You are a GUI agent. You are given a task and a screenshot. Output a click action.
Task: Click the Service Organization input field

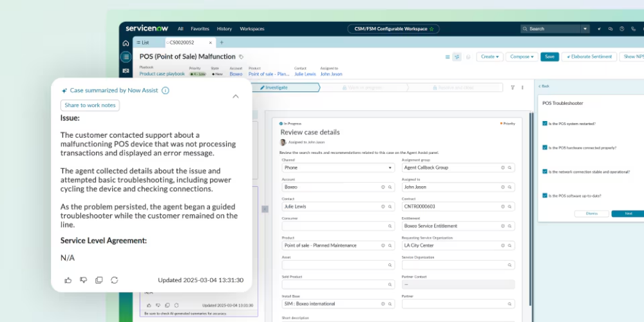458,265
